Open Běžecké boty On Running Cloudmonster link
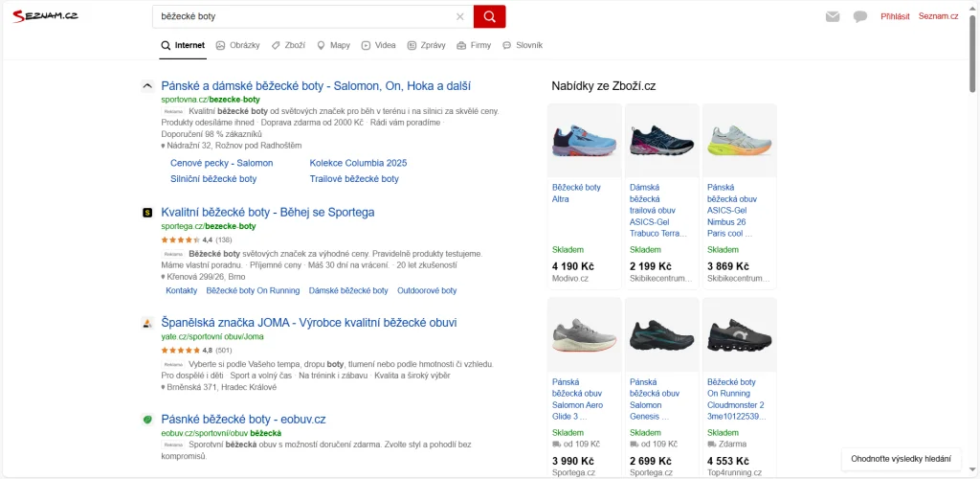Image resolution: width=980 pixels, height=479 pixels. click(x=737, y=399)
